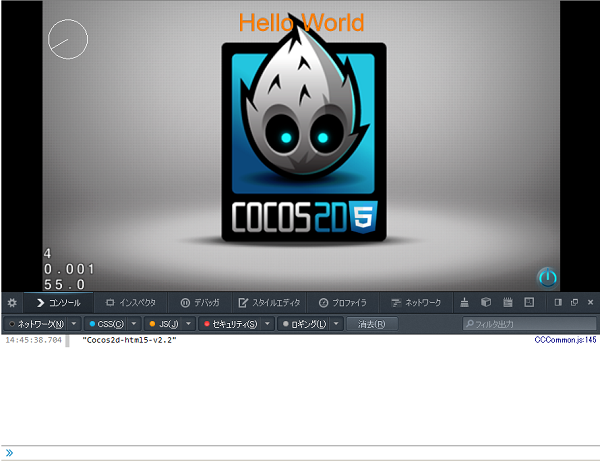Switch to the デバッガ tab

coord(200,303)
